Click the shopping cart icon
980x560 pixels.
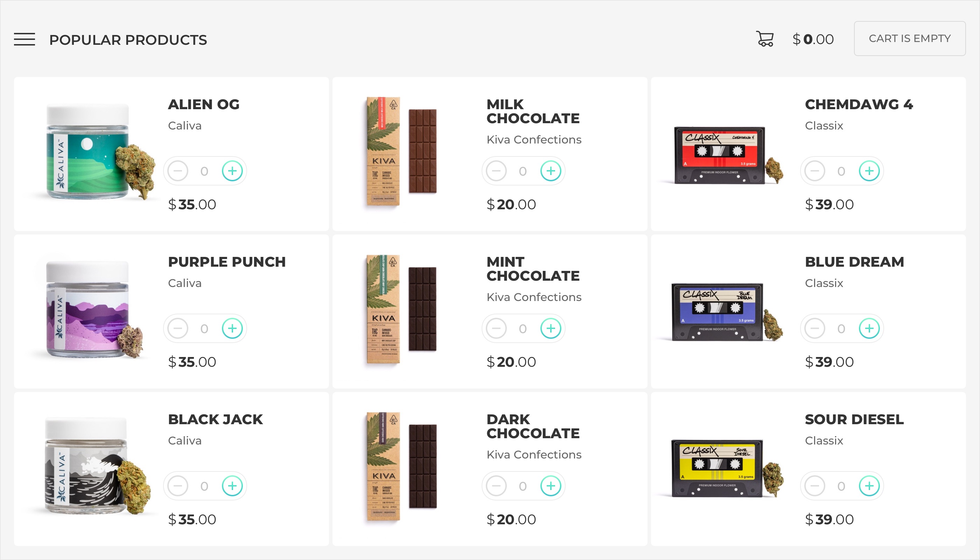[765, 39]
